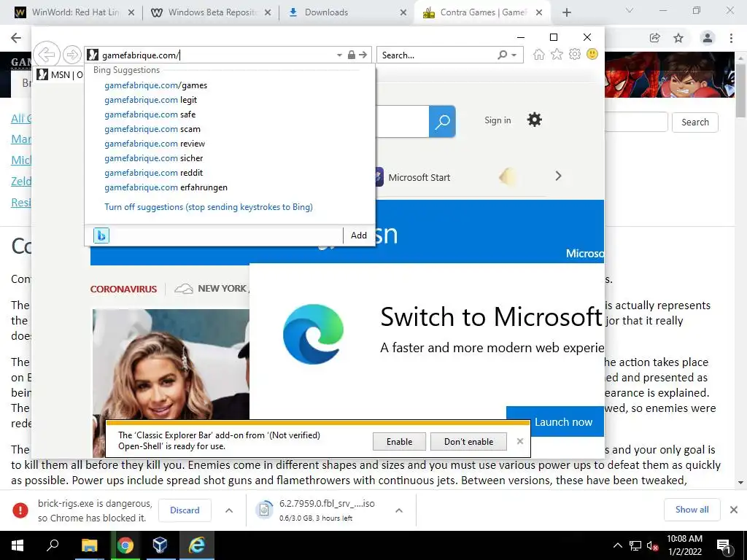This screenshot has width=747, height=560.
Task: Select suggestion gamefabrique.com safe
Action: (x=150, y=114)
